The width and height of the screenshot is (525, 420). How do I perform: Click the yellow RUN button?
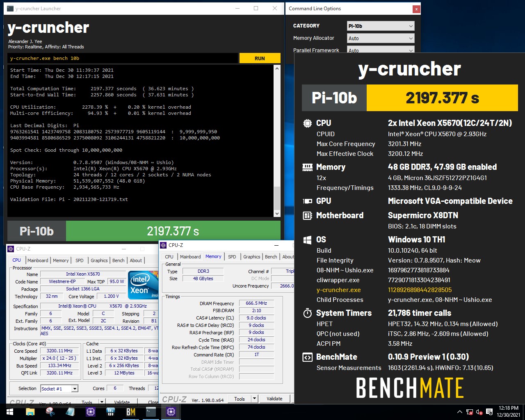click(x=260, y=58)
